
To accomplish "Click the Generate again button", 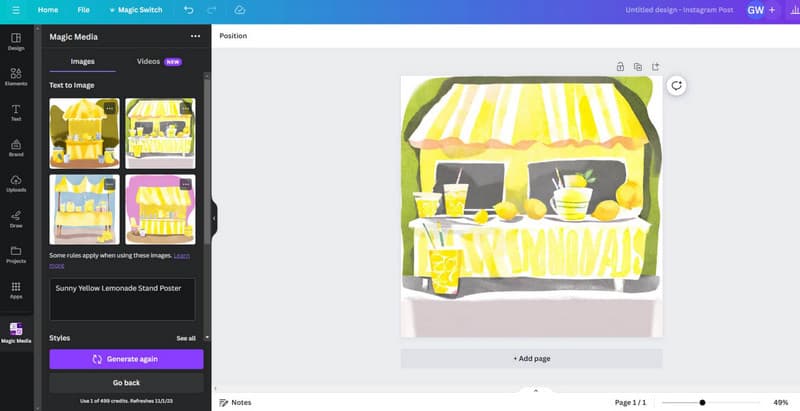I will [x=126, y=358].
